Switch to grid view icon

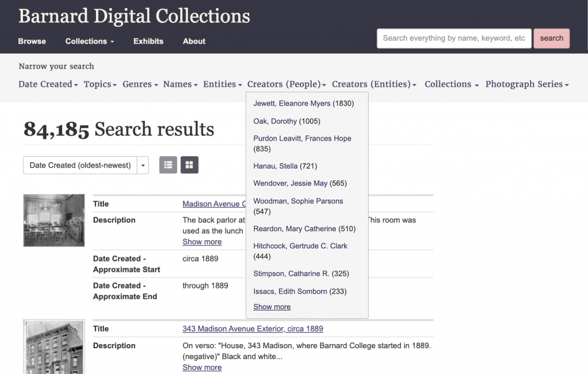(x=189, y=165)
